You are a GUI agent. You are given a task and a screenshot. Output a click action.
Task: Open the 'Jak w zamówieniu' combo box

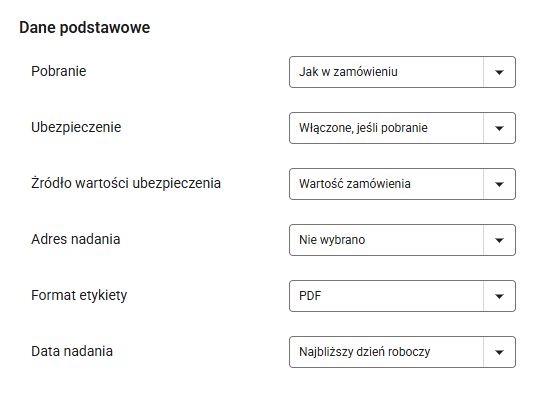tap(402, 72)
